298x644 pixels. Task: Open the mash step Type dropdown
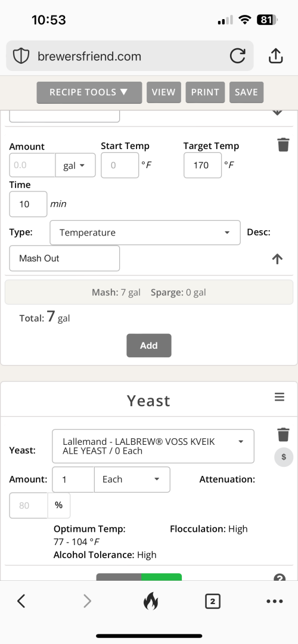tap(145, 233)
